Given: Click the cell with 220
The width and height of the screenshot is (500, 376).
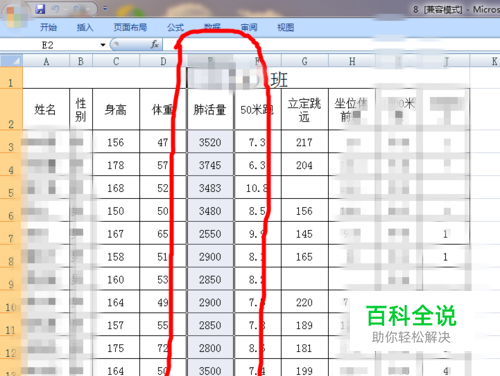Looking at the screenshot, I should [x=305, y=302].
